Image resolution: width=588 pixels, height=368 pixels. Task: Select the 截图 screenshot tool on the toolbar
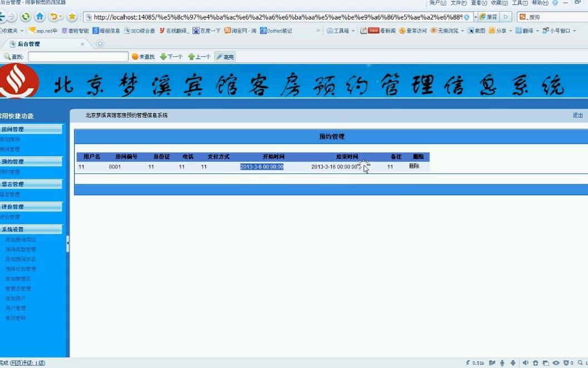tap(477, 31)
